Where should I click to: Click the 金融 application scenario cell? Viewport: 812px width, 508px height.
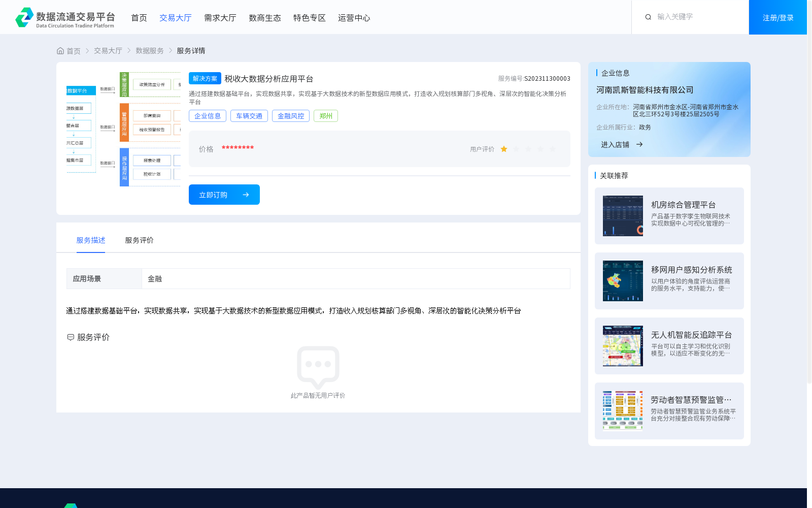coord(356,278)
